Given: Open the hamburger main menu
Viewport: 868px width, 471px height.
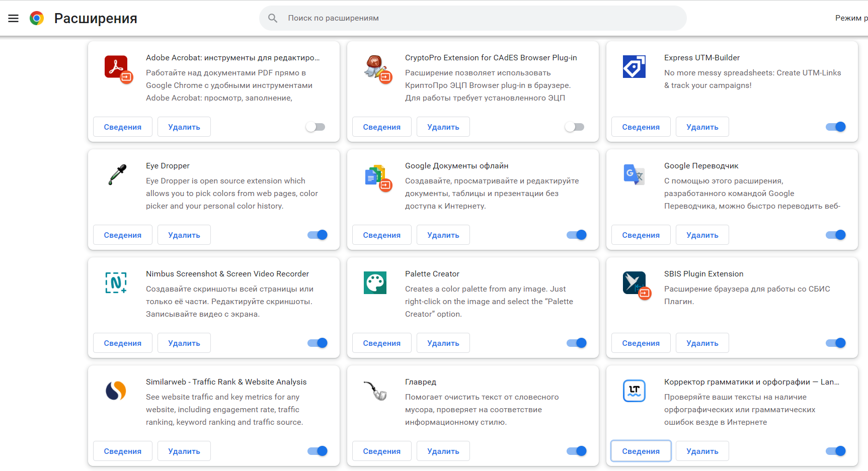Looking at the screenshot, I should tap(14, 18).
